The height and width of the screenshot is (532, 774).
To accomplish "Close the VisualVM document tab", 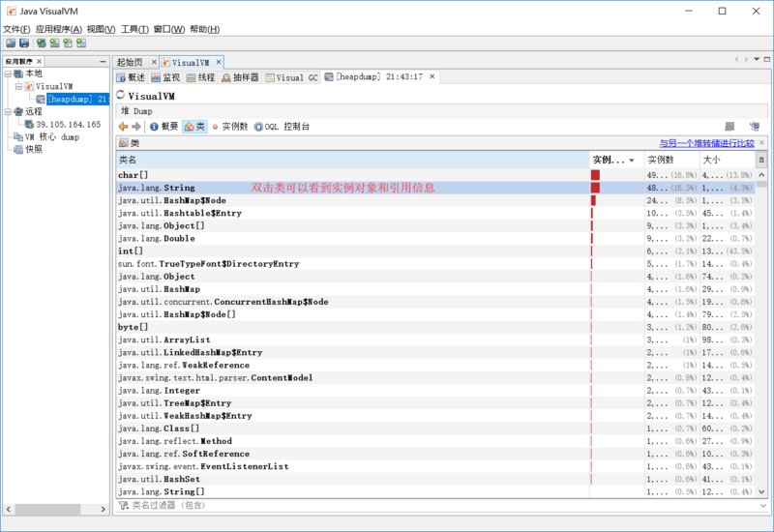I will pos(219,62).
